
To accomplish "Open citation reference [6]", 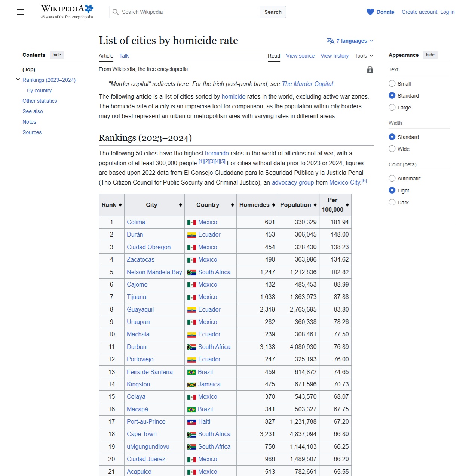I will (x=364, y=181).
